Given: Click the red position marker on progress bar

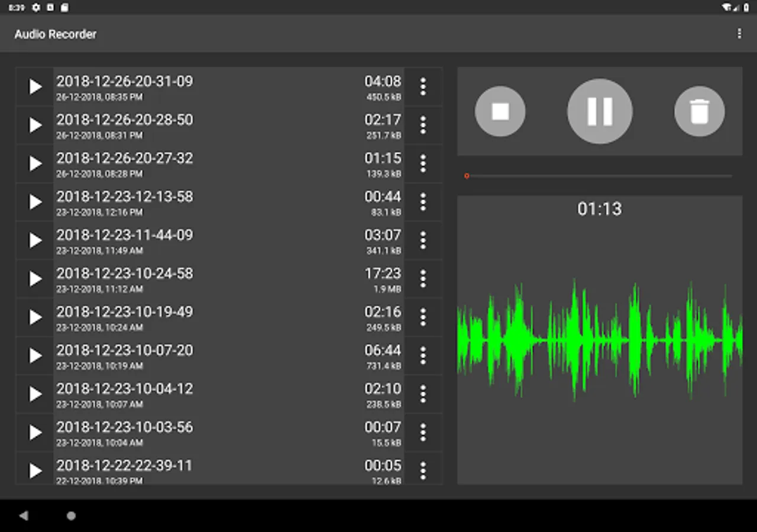Looking at the screenshot, I should point(467,176).
